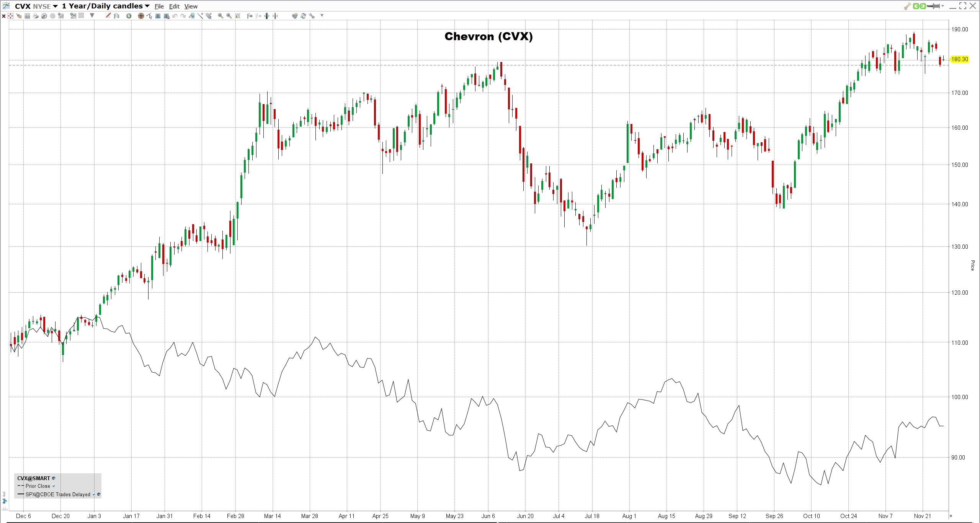Click the small arrow at time axis end
This screenshot has height=523, width=980.
(x=951, y=516)
